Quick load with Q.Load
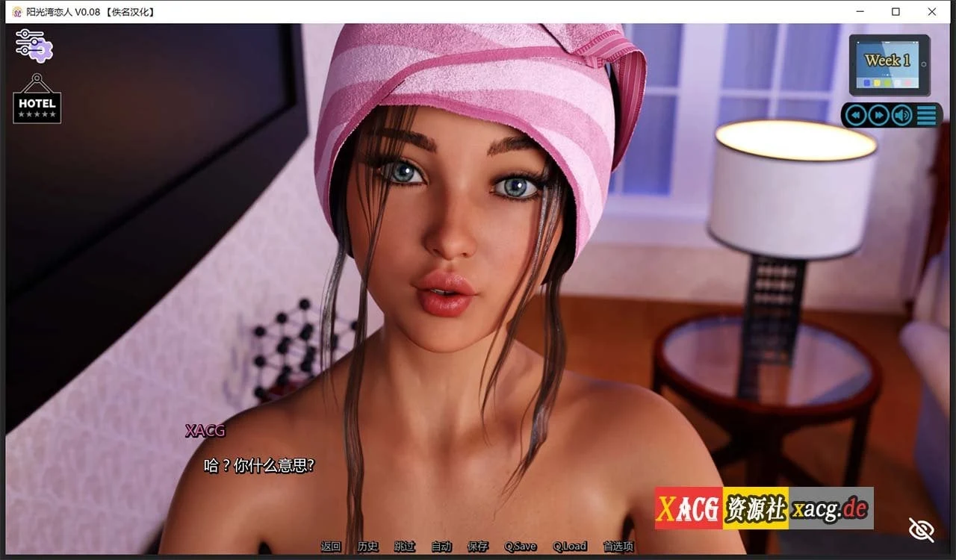956x560 pixels. (570, 547)
